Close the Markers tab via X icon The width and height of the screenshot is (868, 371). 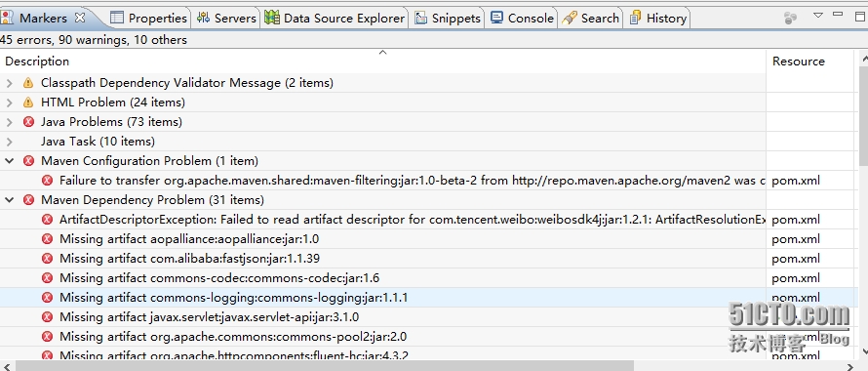pyautogui.click(x=80, y=18)
